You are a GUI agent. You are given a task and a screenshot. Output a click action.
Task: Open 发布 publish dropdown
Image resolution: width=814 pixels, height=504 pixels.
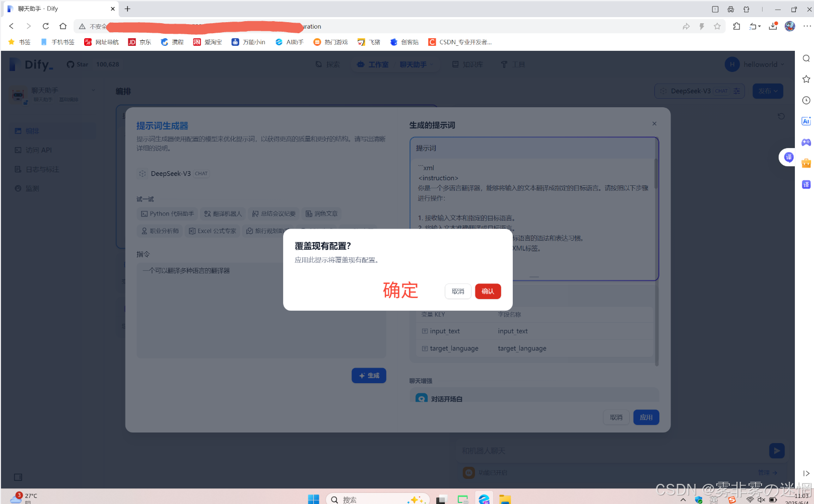coord(768,91)
